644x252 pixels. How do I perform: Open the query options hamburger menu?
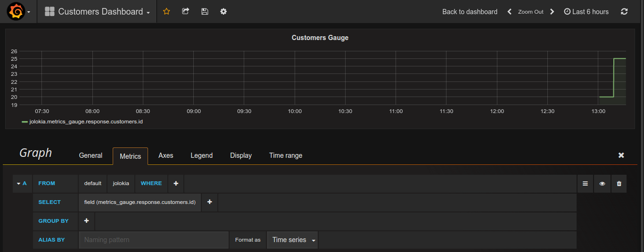585,184
